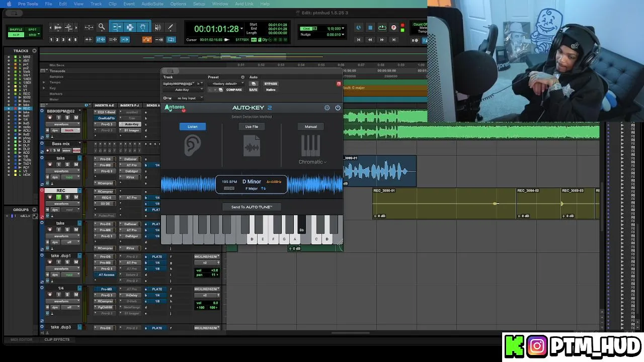Image resolution: width=644 pixels, height=362 pixels.
Task: Click the plugin key input icon
Action: pyautogui.click(x=167, y=98)
